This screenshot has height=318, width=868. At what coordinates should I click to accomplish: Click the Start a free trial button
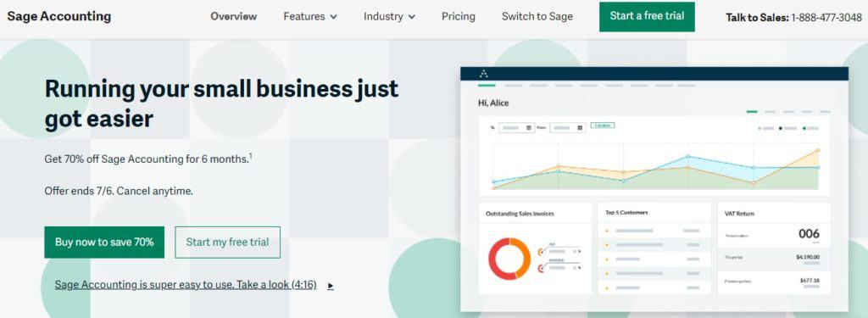point(647,17)
